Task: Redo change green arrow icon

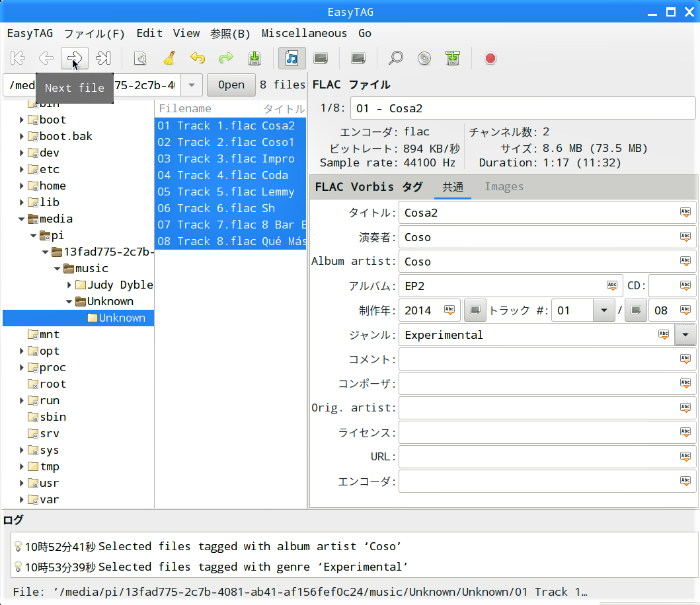Action: pyautogui.click(x=226, y=58)
